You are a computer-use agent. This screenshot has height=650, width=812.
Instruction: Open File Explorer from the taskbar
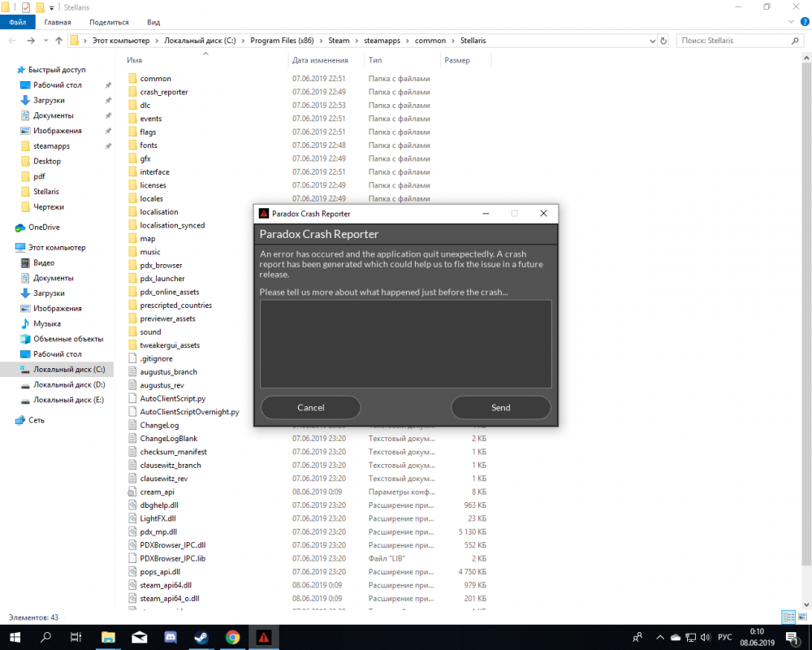107,637
